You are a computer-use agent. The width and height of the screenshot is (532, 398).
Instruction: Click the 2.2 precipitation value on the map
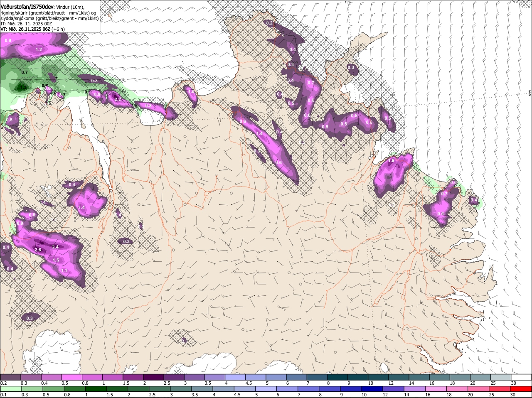[117, 99]
